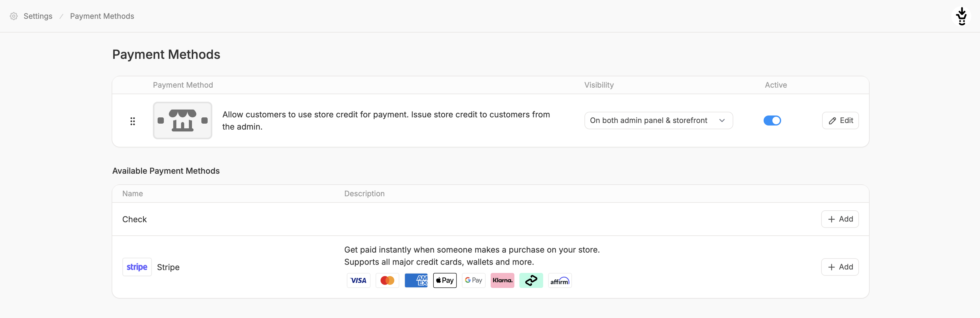Click the 'Name' column header
Image resolution: width=980 pixels, height=318 pixels.
click(x=132, y=193)
